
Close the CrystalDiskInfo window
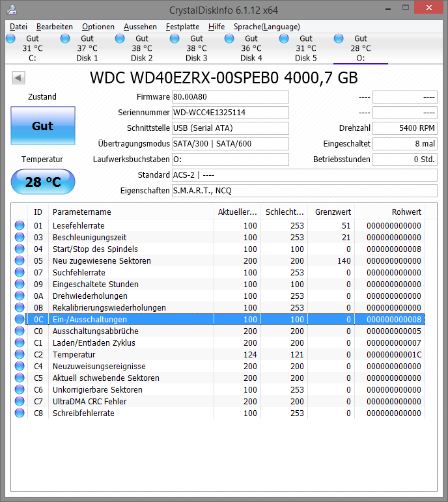coord(428,8)
